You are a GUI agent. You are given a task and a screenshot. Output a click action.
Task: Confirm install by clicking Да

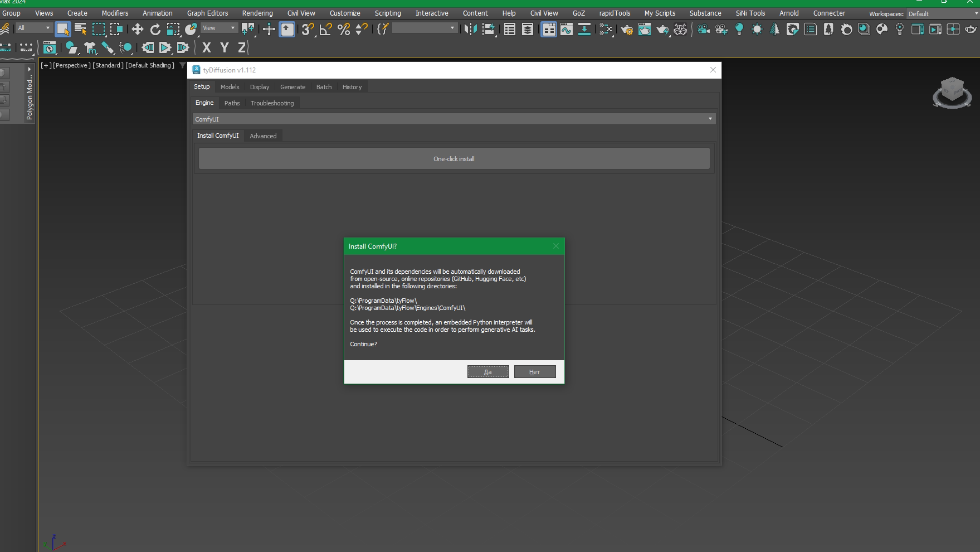(x=487, y=372)
